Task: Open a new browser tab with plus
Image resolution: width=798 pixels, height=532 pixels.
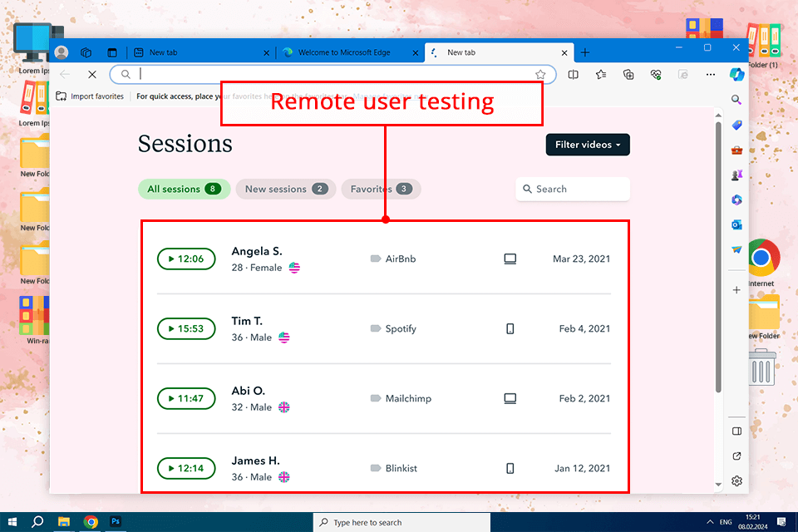Action: pos(585,52)
